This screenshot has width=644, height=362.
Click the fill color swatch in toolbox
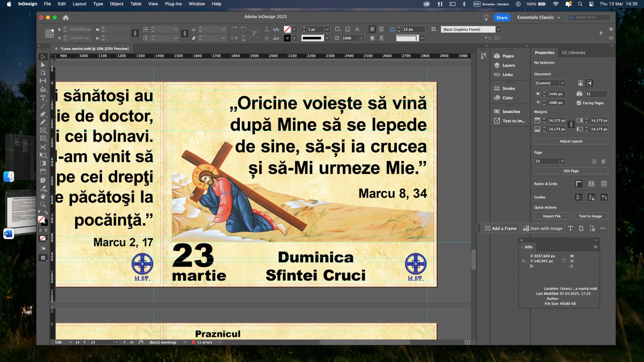tap(41, 219)
